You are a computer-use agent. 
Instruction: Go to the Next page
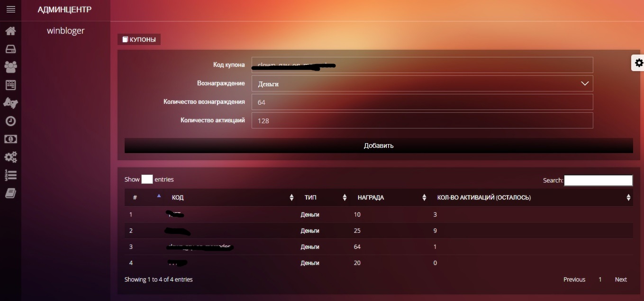[621, 280]
